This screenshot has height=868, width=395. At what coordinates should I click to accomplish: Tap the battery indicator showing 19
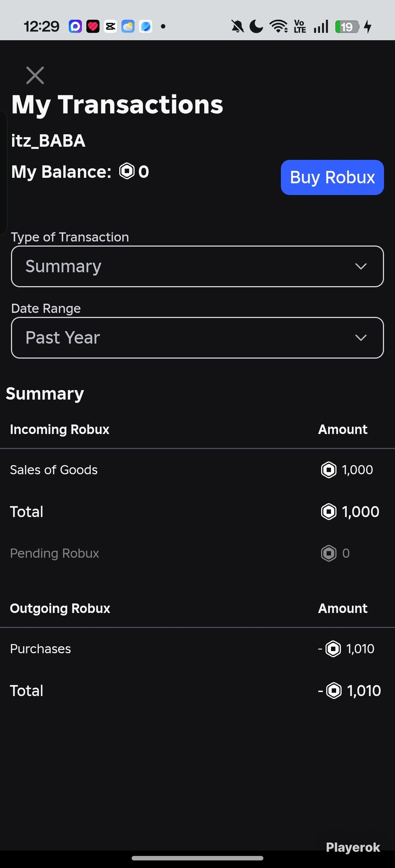point(347,26)
